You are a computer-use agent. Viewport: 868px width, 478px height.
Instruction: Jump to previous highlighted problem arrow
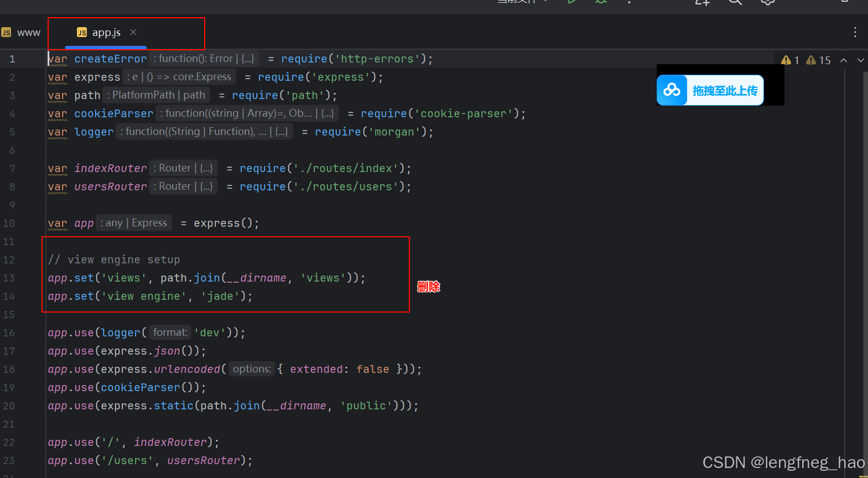pos(844,60)
